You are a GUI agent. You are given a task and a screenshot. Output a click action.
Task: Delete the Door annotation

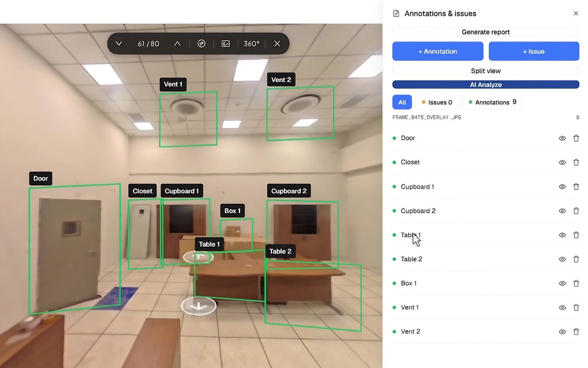pos(576,138)
